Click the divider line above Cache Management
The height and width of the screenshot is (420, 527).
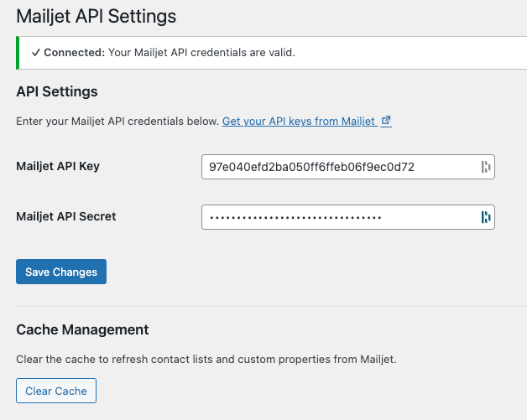[269, 306]
